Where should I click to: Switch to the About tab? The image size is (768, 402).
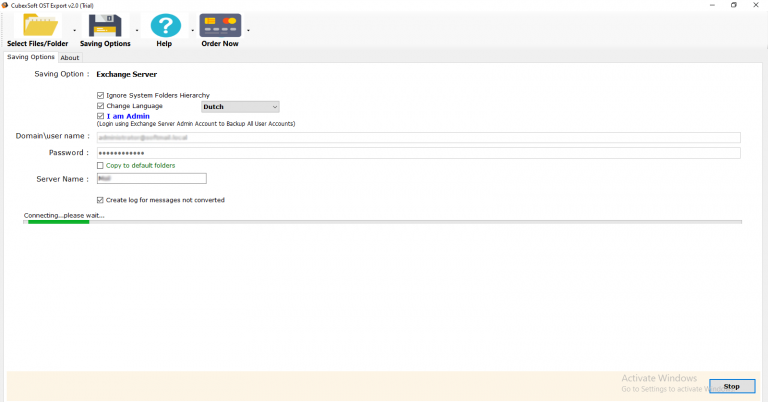[x=70, y=58]
